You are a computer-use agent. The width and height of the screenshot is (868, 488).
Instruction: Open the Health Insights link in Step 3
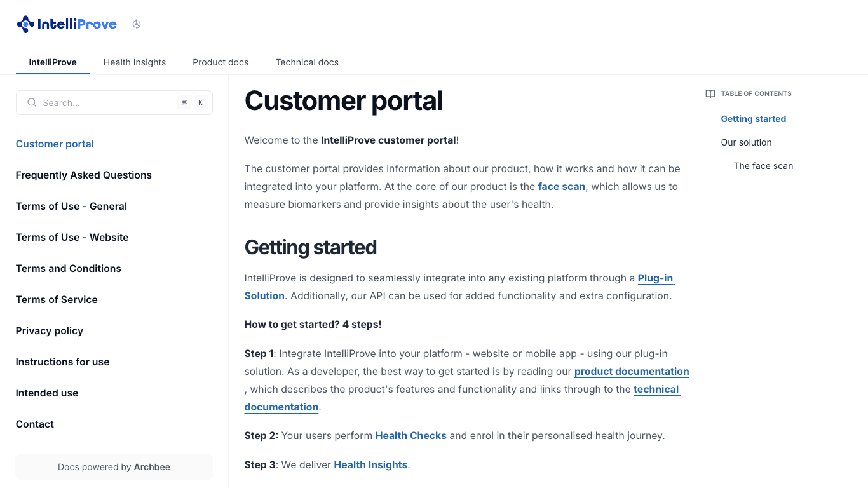click(370, 464)
